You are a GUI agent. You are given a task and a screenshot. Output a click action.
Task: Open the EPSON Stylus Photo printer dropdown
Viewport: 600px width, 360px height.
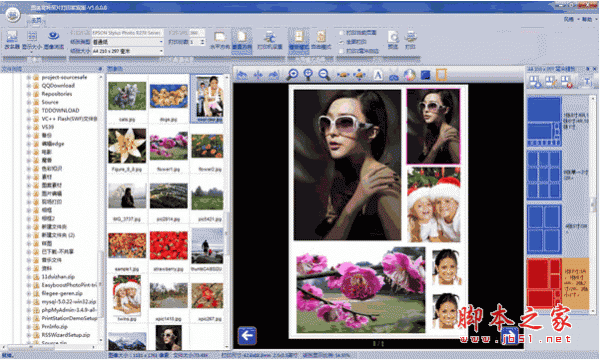[x=127, y=33]
